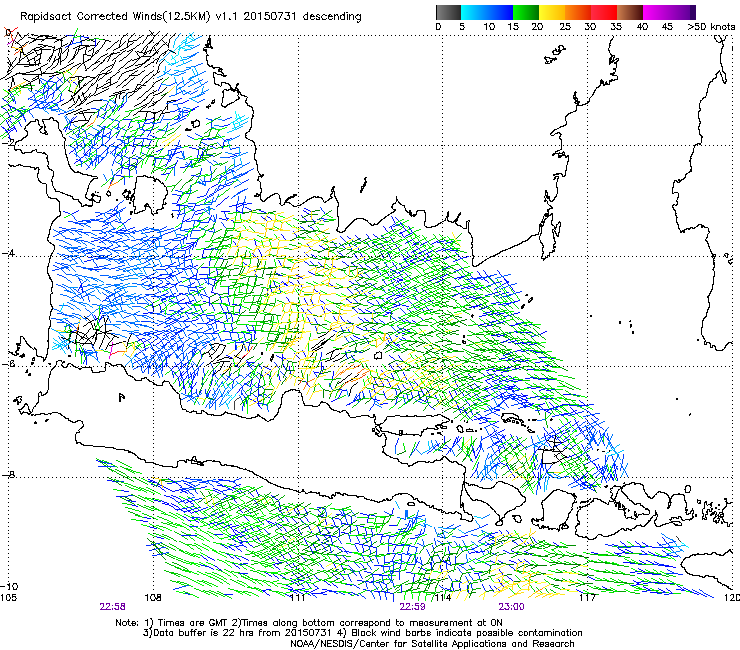This screenshot has height=650, width=740.
Task: Click the brown 35–40 knots legend segment
Action: click(x=630, y=12)
